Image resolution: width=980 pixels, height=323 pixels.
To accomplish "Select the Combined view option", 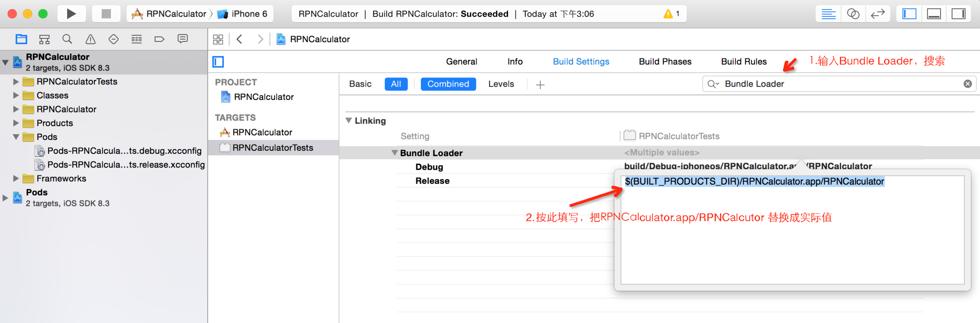I will click(x=448, y=84).
